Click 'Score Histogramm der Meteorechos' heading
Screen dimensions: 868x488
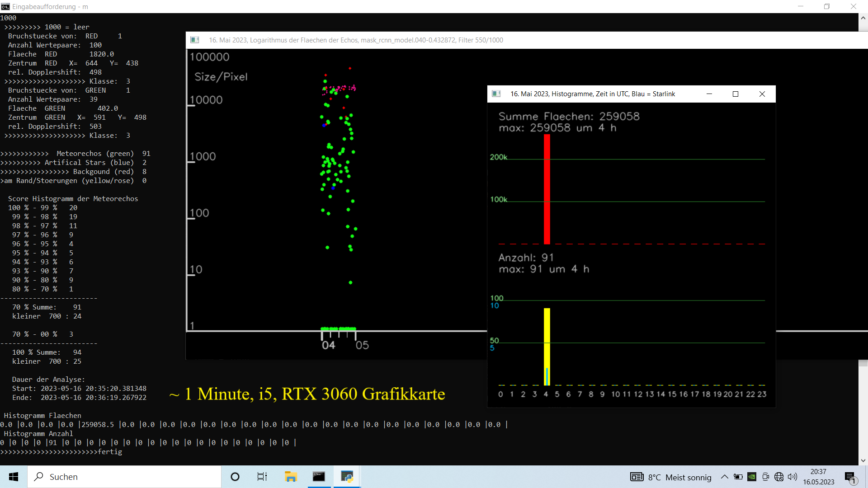(73, 199)
